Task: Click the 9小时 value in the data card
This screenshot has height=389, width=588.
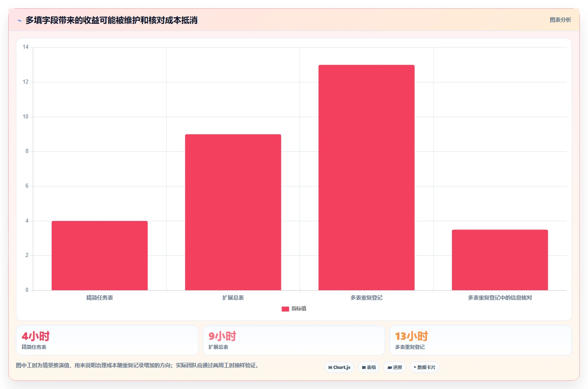Action: tap(222, 337)
